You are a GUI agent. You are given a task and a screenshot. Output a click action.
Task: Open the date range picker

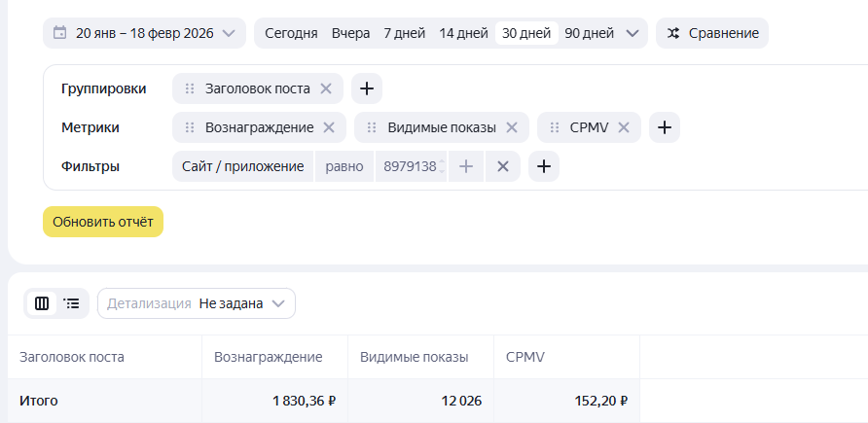point(143,33)
